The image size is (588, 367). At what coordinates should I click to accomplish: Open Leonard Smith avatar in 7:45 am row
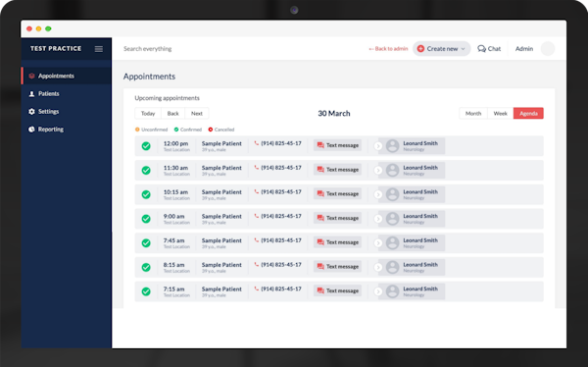click(x=393, y=243)
